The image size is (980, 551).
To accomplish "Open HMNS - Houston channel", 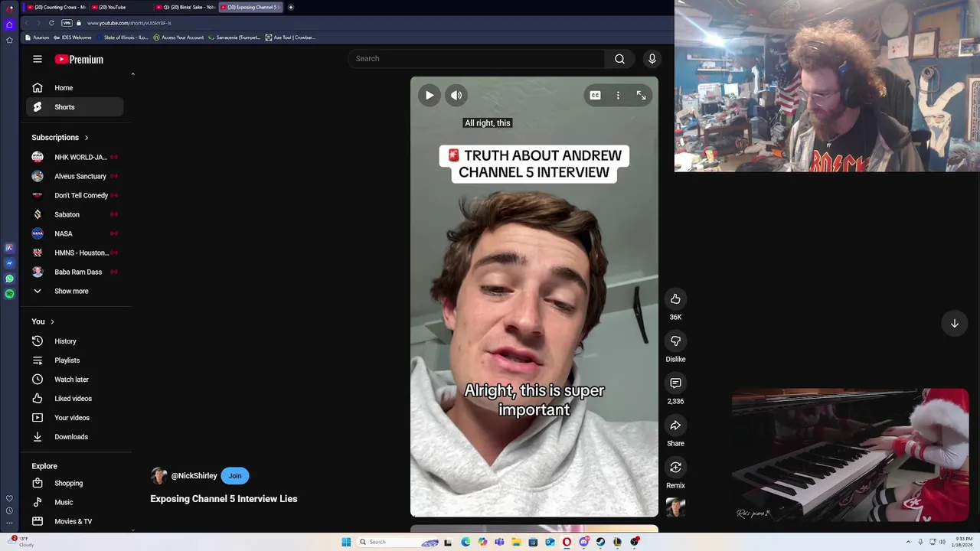I will pos(74,253).
